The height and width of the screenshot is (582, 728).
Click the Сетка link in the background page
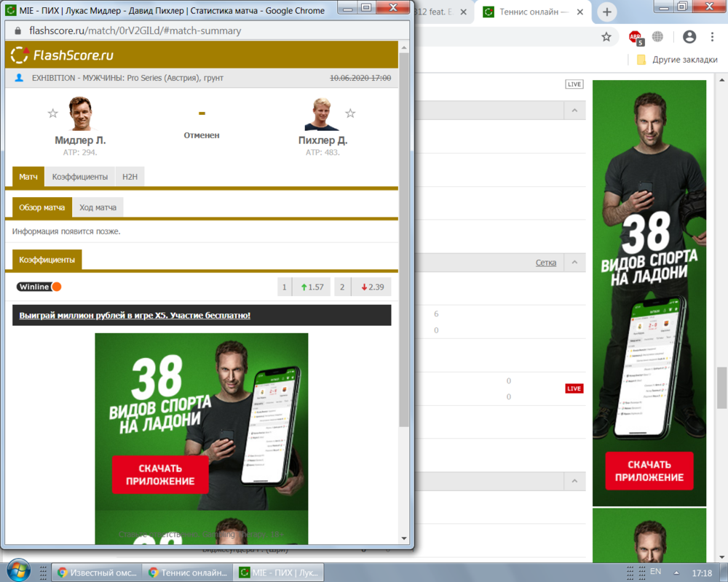point(545,263)
